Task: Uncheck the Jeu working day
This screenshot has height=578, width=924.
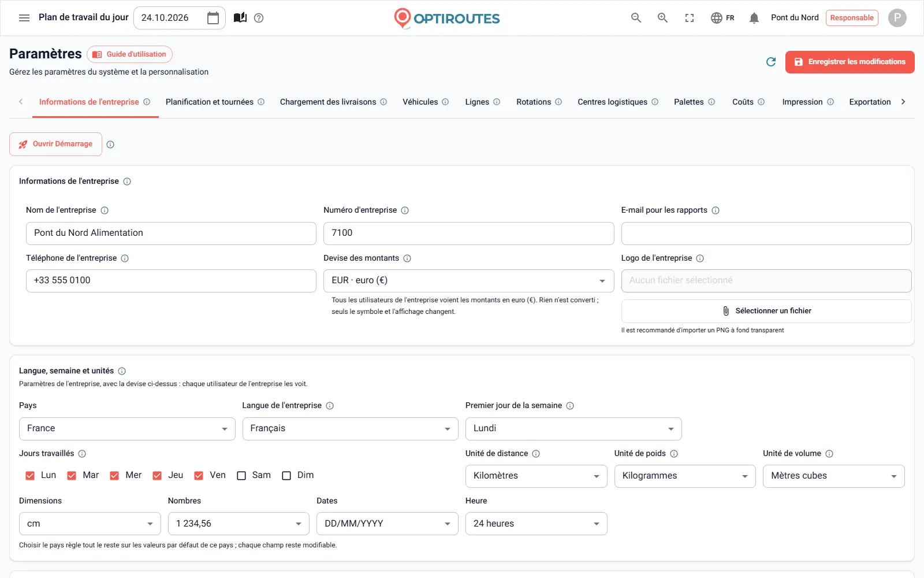Action: (157, 476)
